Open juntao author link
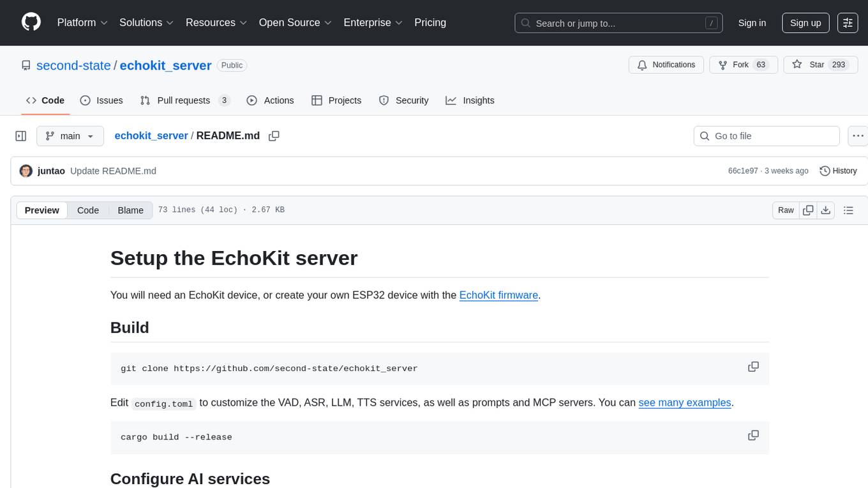Viewport: 868px width, 488px height. click(51, 171)
